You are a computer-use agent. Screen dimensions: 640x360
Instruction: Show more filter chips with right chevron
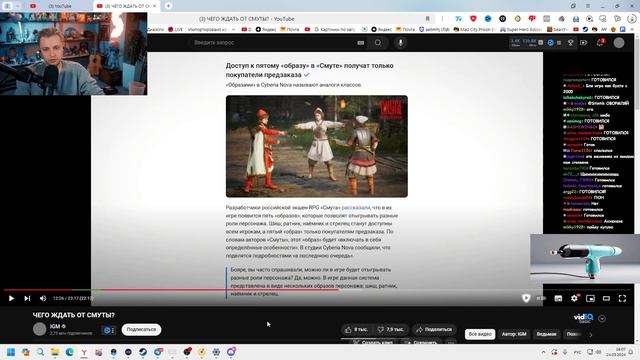pos(591,335)
